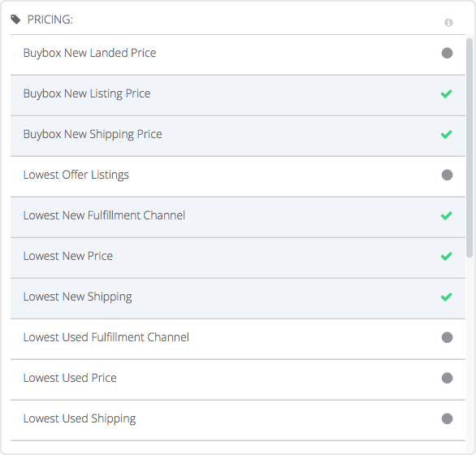Uncheck the Buybox New Shipping Price checkmark
The image size is (476, 455).
[446, 134]
